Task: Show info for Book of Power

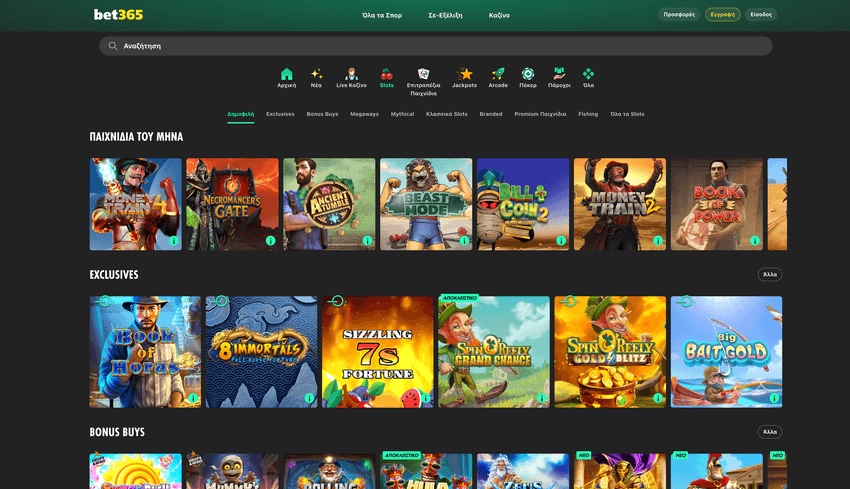Action: pyautogui.click(x=755, y=241)
